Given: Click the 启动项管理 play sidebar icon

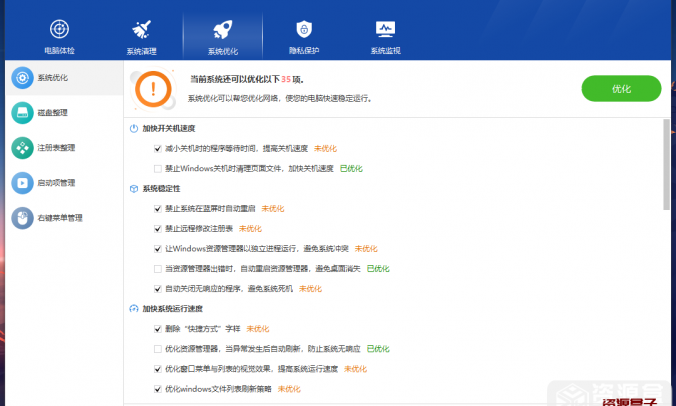Looking at the screenshot, I should [x=22, y=183].
